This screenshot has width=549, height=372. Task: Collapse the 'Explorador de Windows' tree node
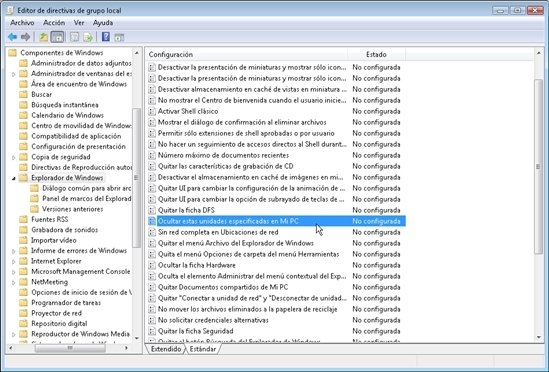point(14,178)
